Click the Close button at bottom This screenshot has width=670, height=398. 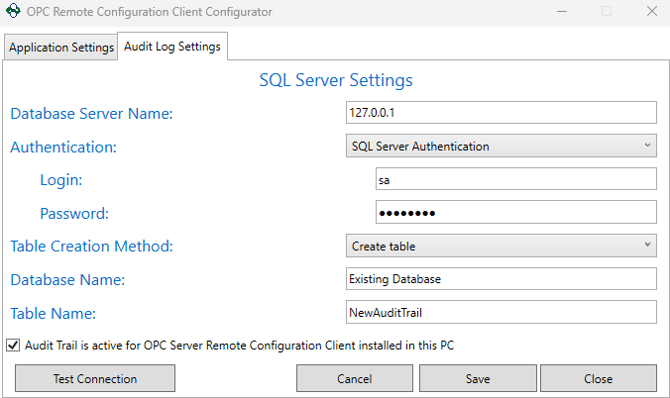[598, 378]
